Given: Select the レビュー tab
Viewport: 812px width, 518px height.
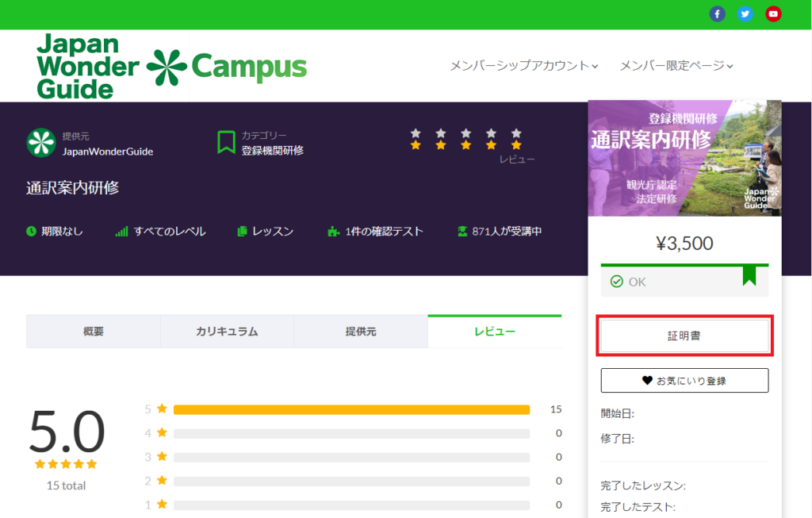Looking at the screenshot, I should tap(494, 332).
